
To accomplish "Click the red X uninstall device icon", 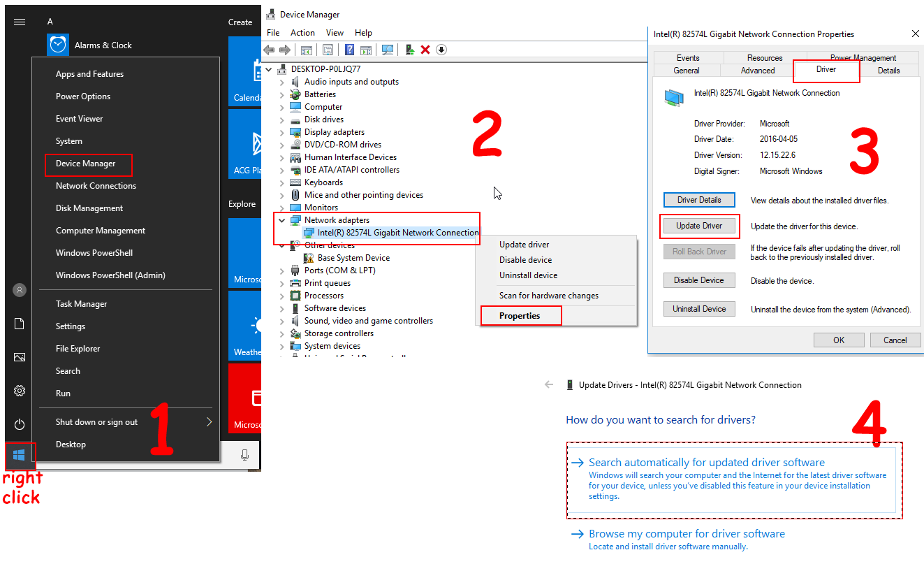I will click(x=425, y=50).
